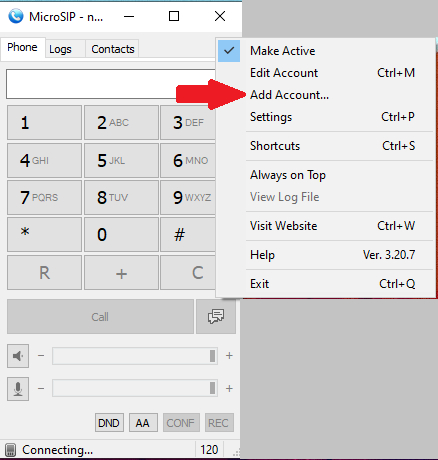Choose Edit Account from the menu
Image resolution: width=438 pixels, height=460 pixels.
coord(326,73)
